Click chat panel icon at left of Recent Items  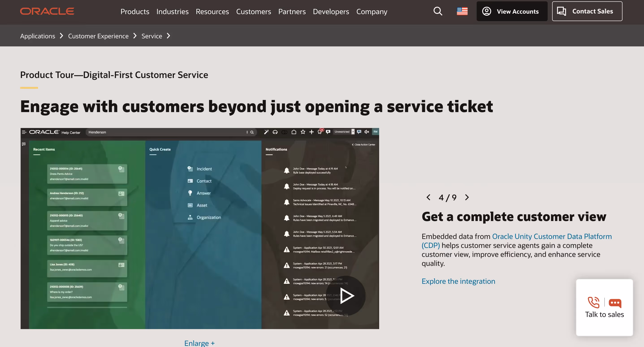(x=24, y=144)
